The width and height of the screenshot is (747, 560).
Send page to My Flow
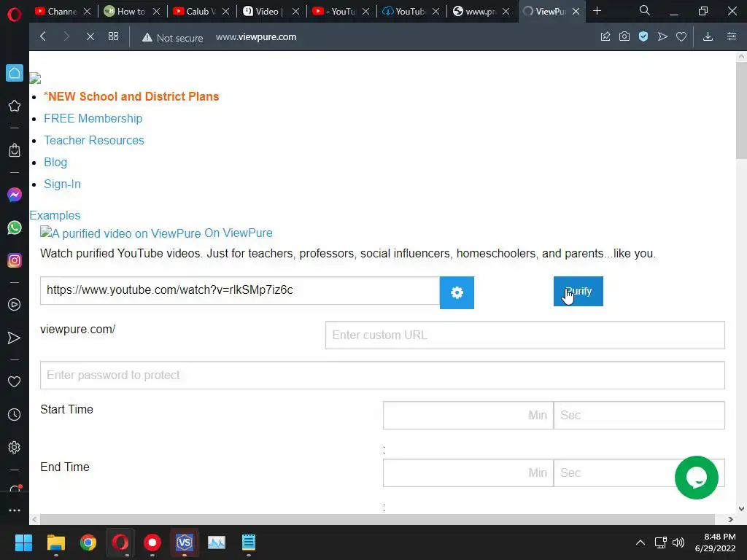[x=662, y=36]
